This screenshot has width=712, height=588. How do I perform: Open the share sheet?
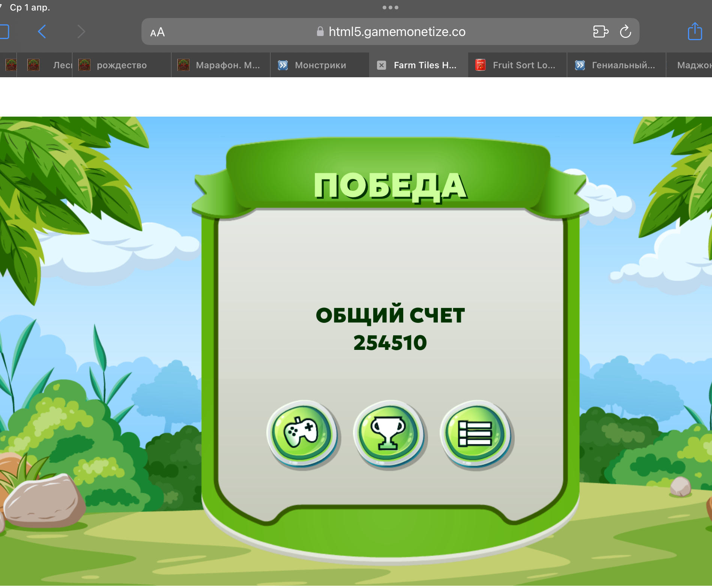[x=695, y=31]
